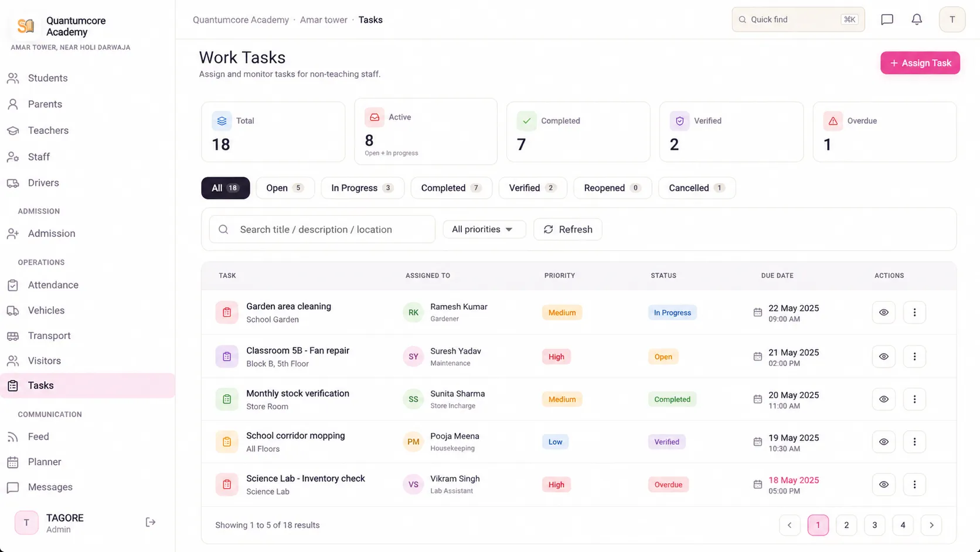Click the Total tasks summary card
The height and width of the screenshot is (552, 980).
click(273, 131)
